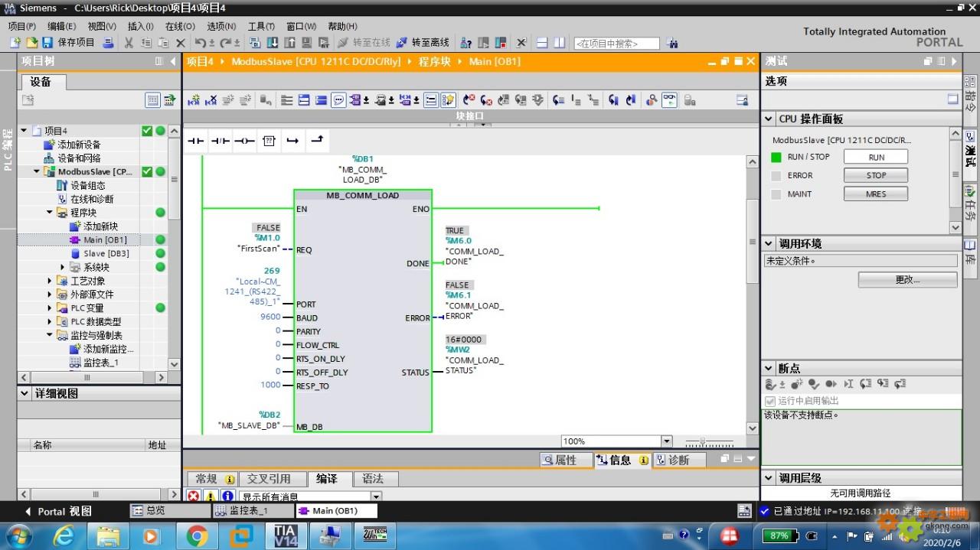
Task: Expand the 工艺对象 folder
Action: tap(50, 281)
